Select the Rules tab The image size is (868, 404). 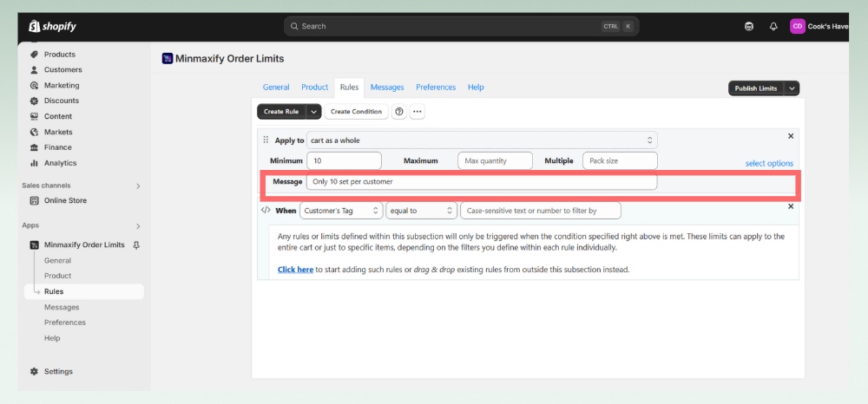pos(349,88)
